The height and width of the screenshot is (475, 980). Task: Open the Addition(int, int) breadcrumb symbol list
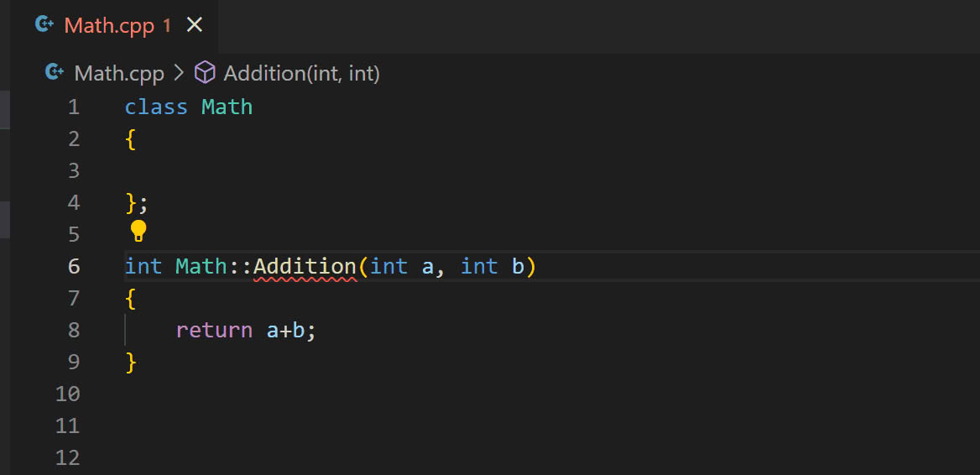click(301, 73)
